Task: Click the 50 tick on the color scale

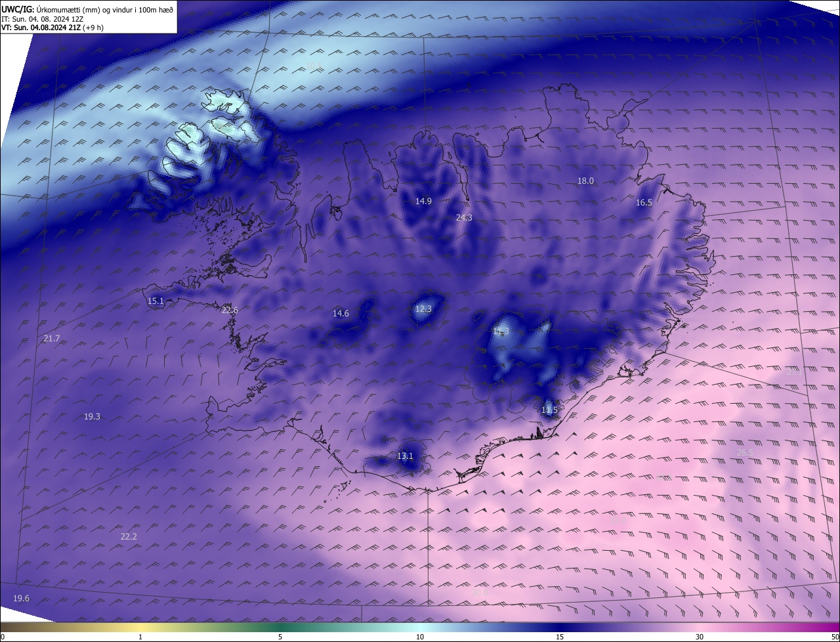Action: tap(835, 637)
